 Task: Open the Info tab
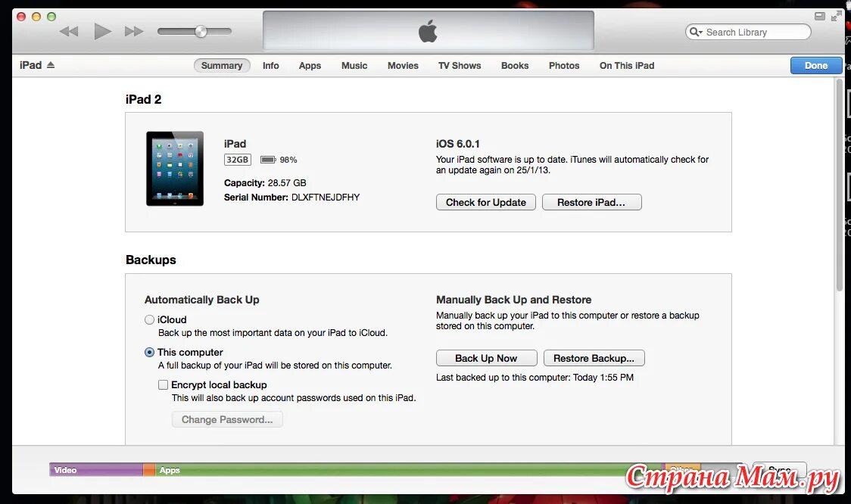point(271,66)
